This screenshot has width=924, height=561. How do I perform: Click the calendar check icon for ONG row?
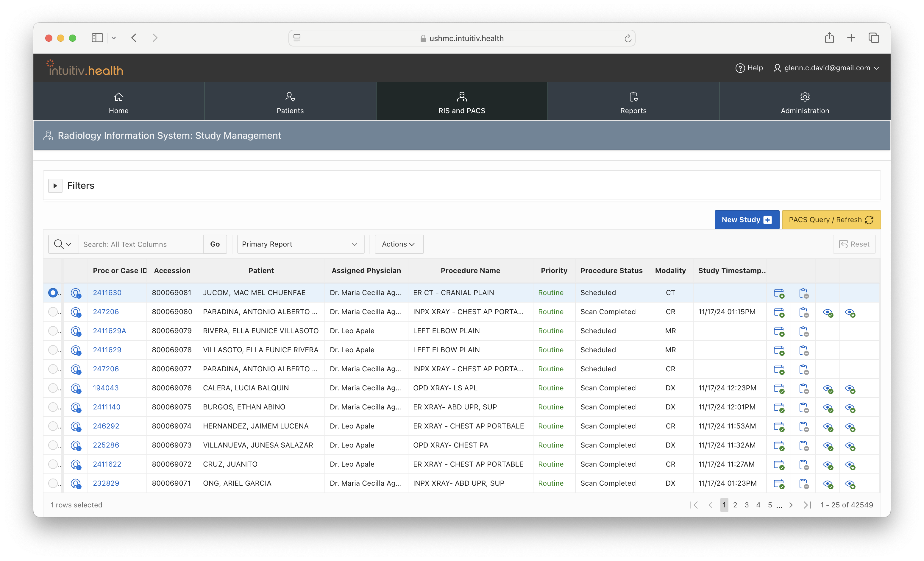[x=778, y=484]
